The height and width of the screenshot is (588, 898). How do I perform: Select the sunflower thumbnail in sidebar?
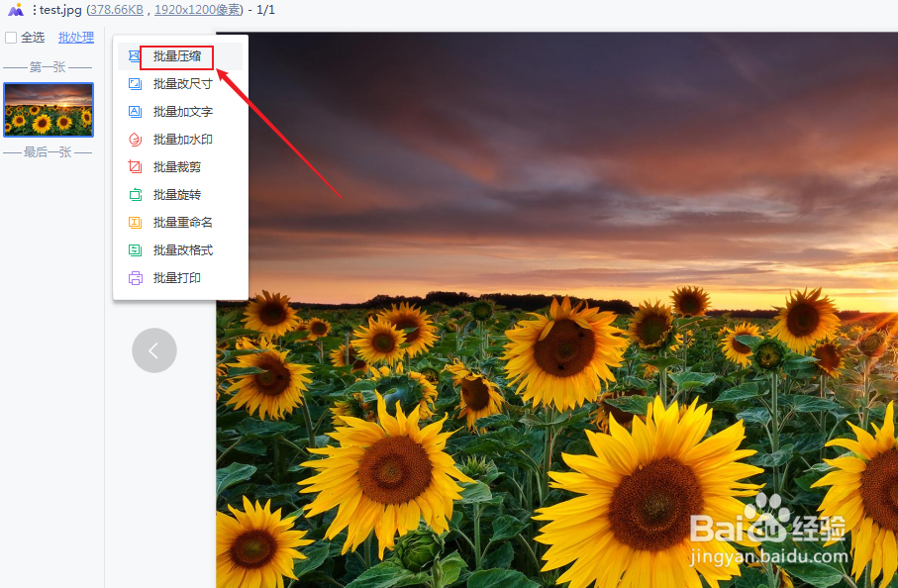(x=49, y=109)
